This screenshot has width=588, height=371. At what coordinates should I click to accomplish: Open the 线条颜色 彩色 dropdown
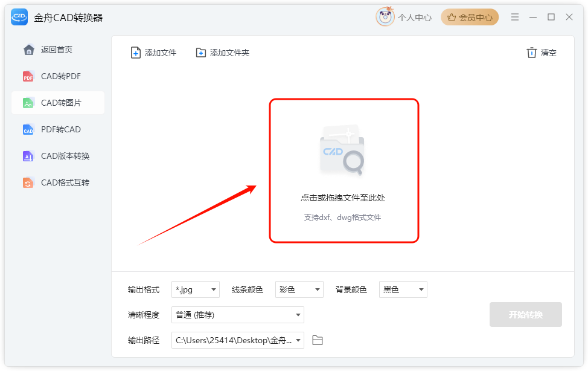[299, 289]
